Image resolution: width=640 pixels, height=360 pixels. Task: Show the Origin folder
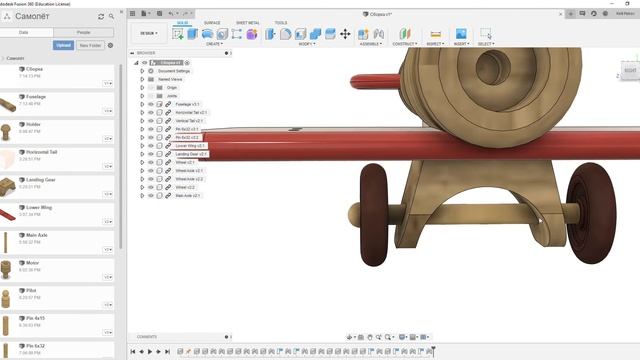[151, 87]
